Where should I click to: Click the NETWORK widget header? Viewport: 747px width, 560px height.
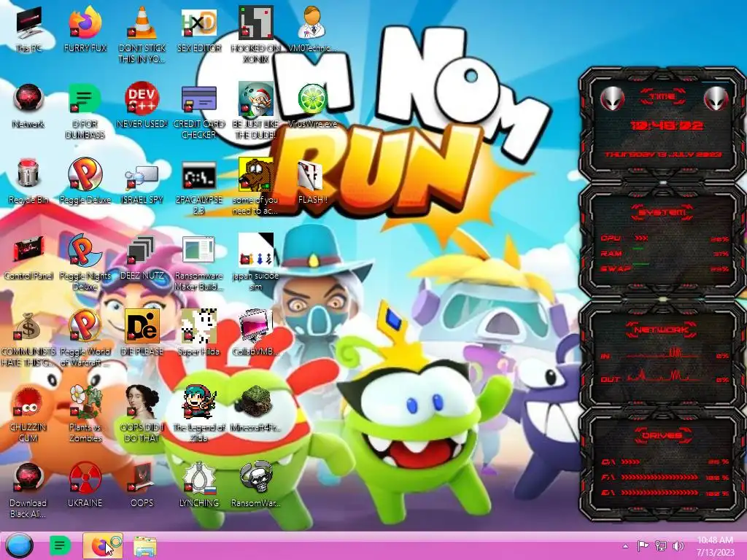click(x=661, y=329)
